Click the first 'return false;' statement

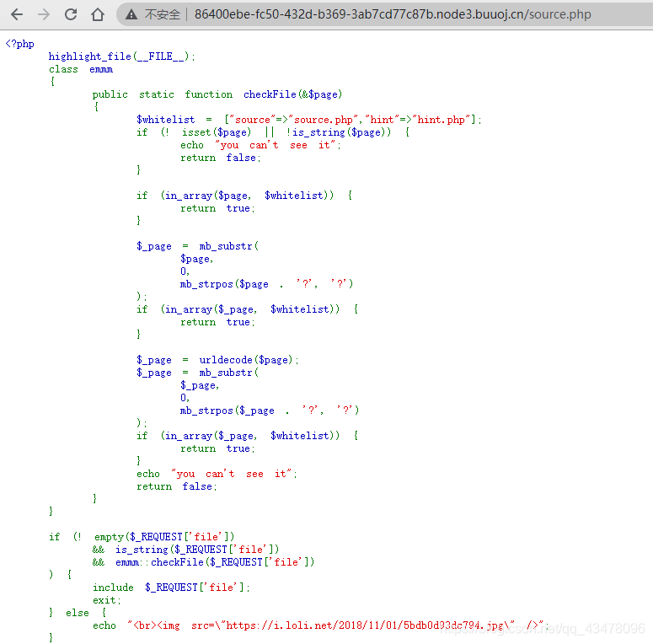220,158
